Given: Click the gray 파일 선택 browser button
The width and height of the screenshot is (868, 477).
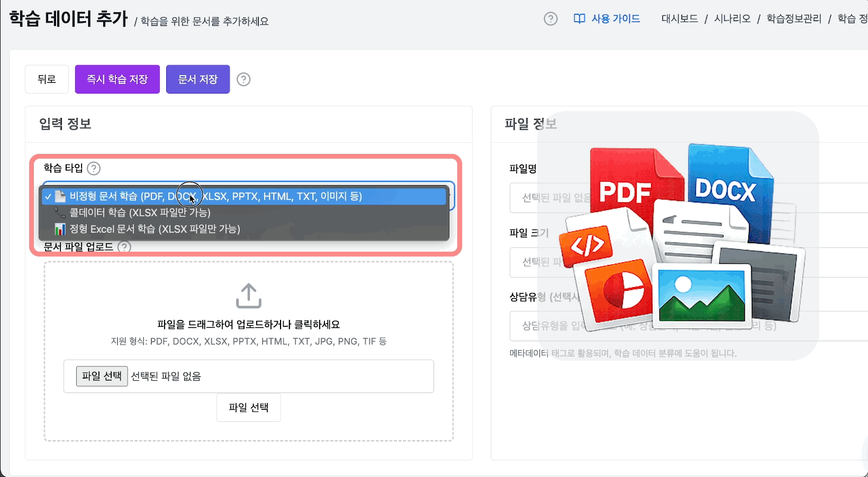Looking at the screenshot, I should tap(102, 376).
